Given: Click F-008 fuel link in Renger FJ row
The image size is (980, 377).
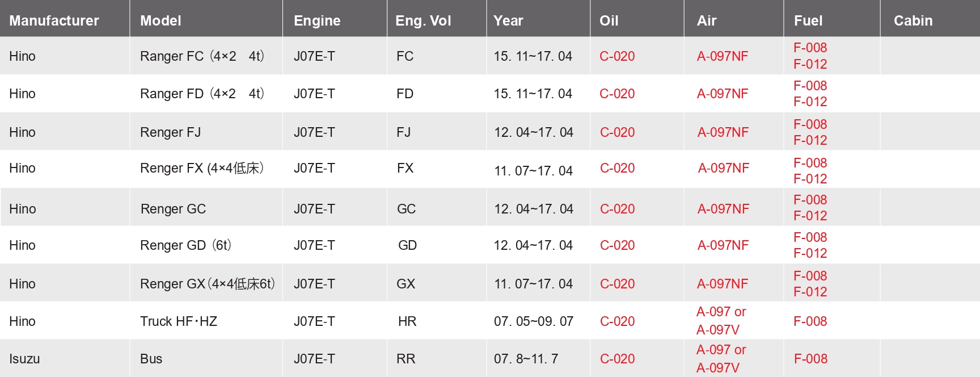Looking at the screenshot, I should [810, 124].
